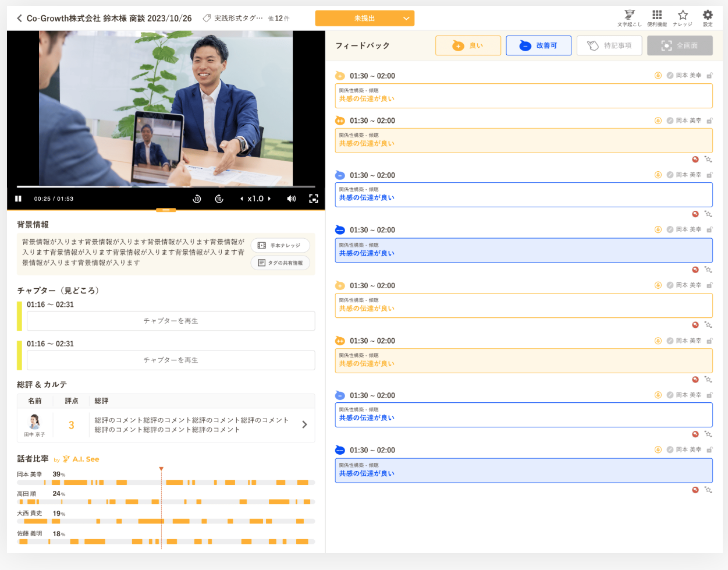Viewport: 728px width, 570px height.
Task: Pause the video playback
Action: (18, 199)
